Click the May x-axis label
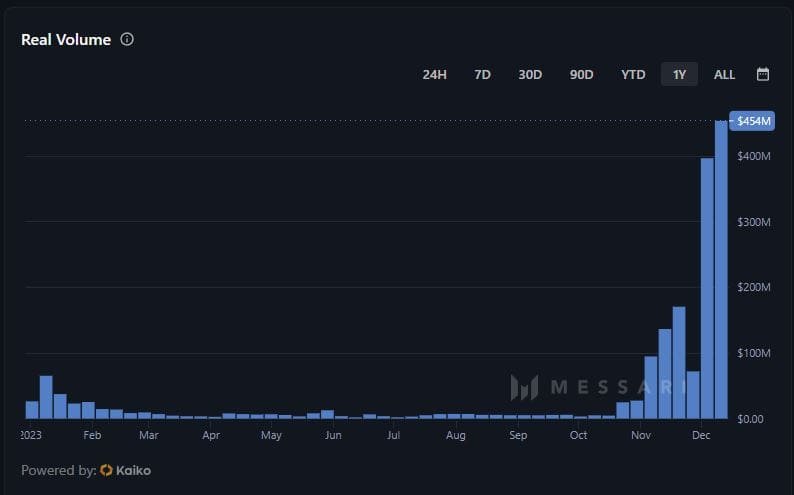The width and height of the screenshot is (794, 495). tap(271, 435)
